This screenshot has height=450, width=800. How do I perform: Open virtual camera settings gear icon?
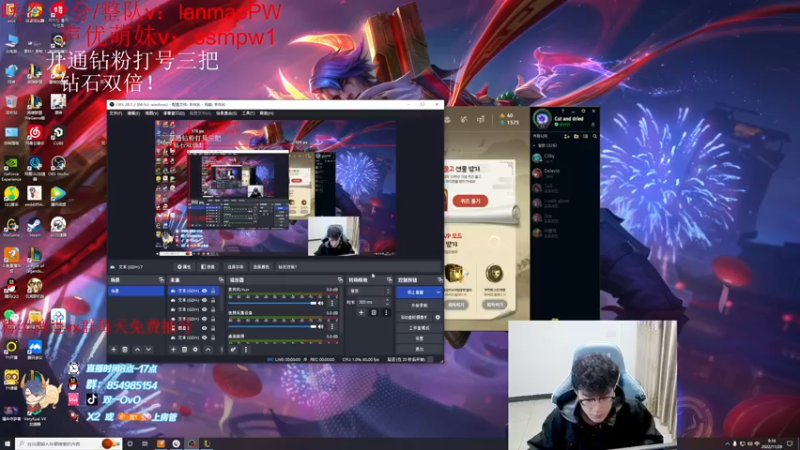(437, 317)
